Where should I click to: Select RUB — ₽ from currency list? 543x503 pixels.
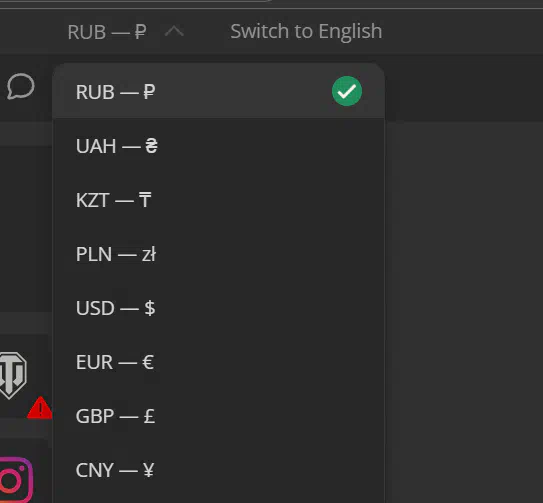(219, 91)
